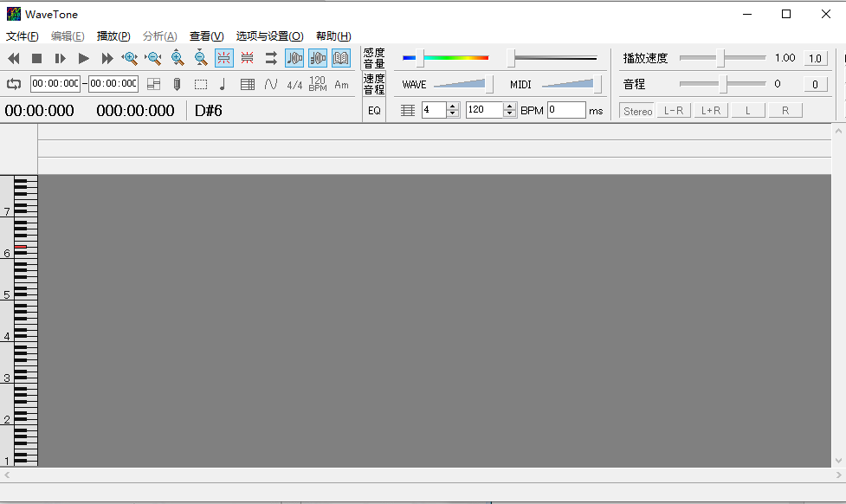Click the BPM value stepper down arrow
The width and height of the screenshot is (846, 504).
coord(509,113)
